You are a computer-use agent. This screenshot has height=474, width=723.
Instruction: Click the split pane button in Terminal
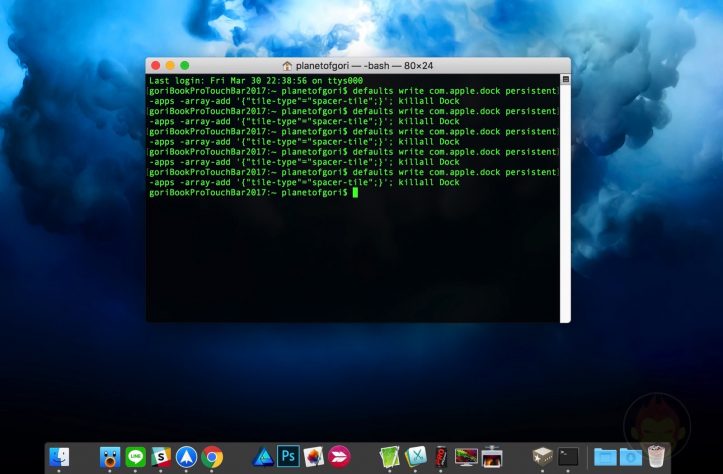point(566,79)
